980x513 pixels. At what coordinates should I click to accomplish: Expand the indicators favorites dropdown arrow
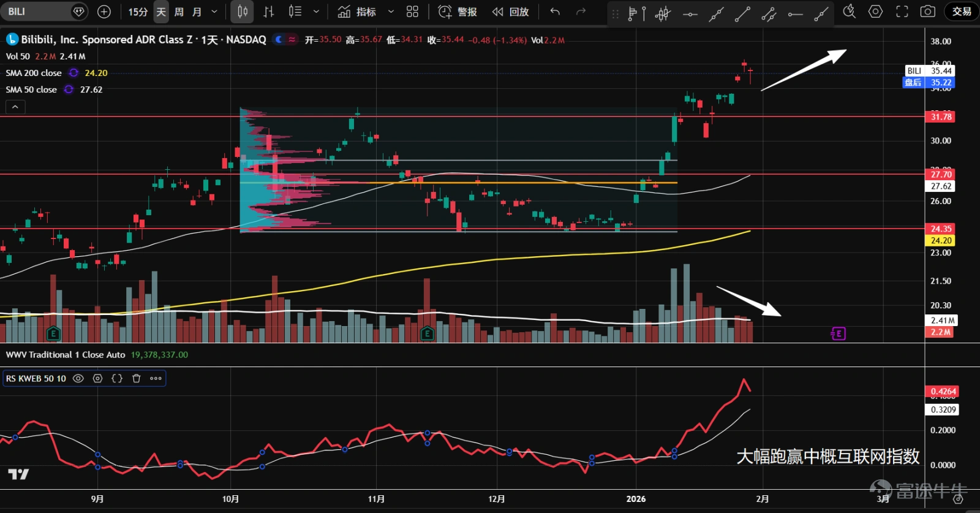391,12
